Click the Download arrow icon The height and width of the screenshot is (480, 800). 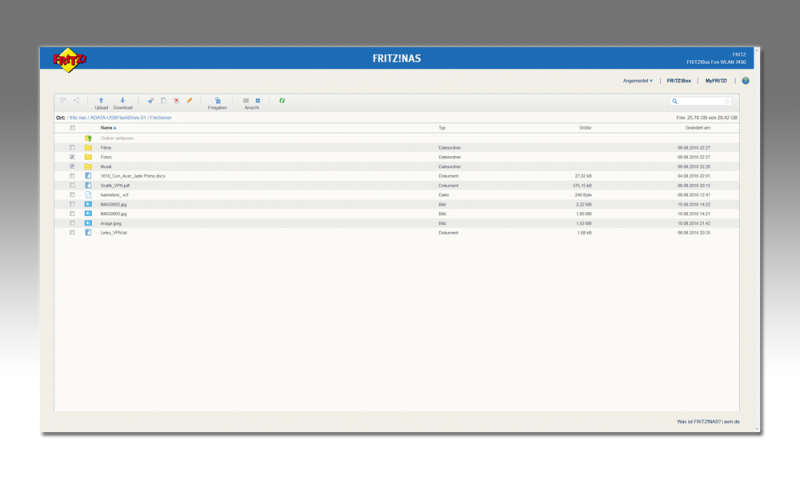pyautogui.click(x=122, y=100)
